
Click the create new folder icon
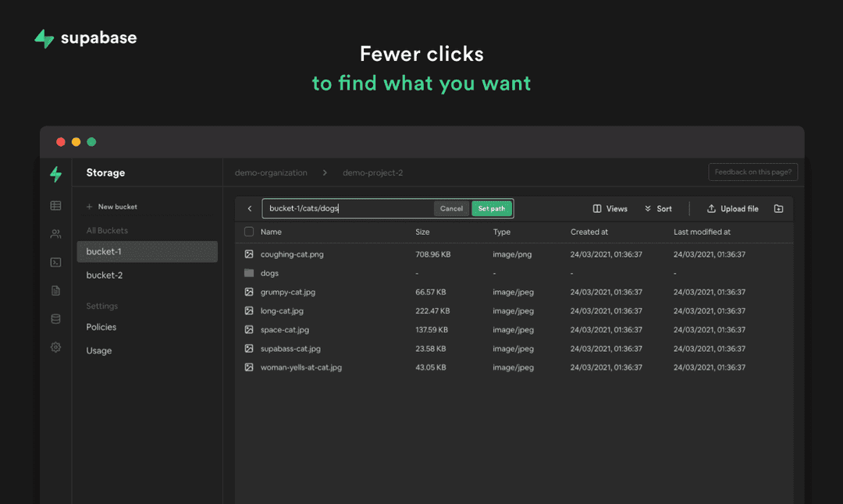pos(778,209)
